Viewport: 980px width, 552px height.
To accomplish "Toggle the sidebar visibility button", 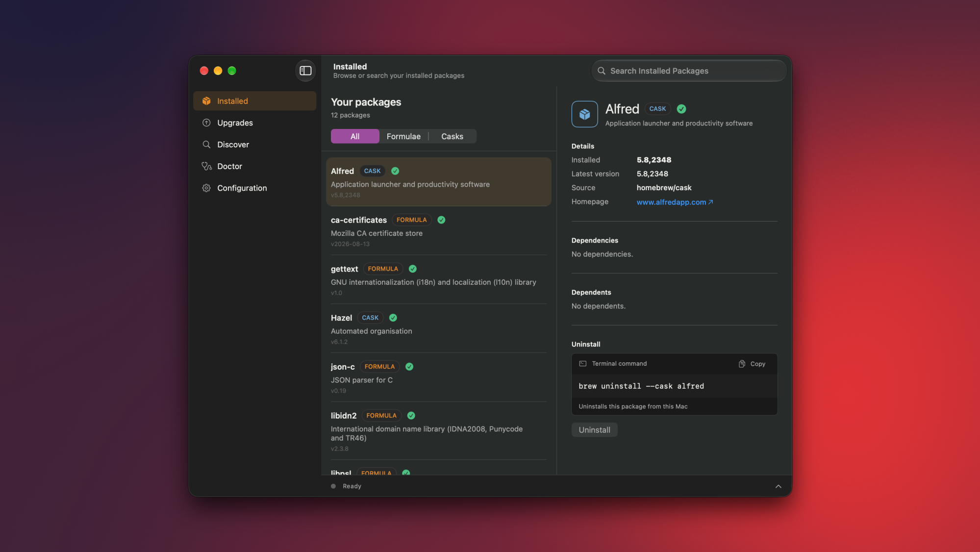I will (305, 71).
